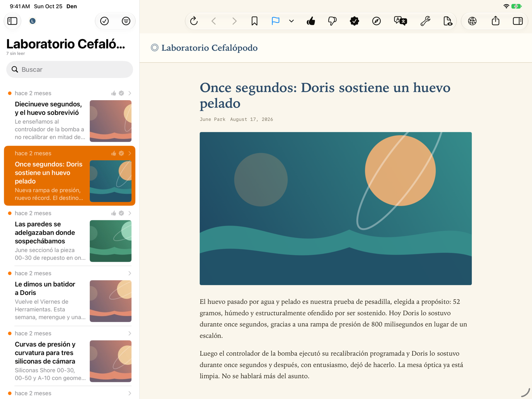The width and height of the screenshot is (532, 399).
Task: Translate the article text
Action: (401, 21)
